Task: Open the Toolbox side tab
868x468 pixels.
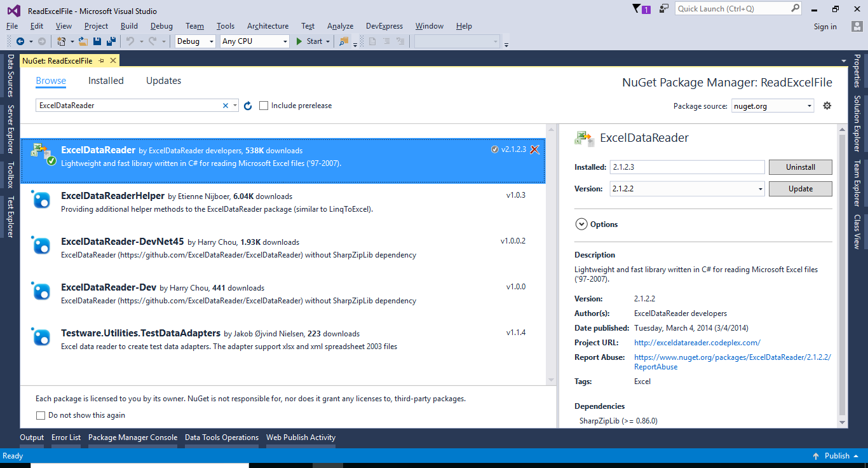Action: tap(11, 175)
